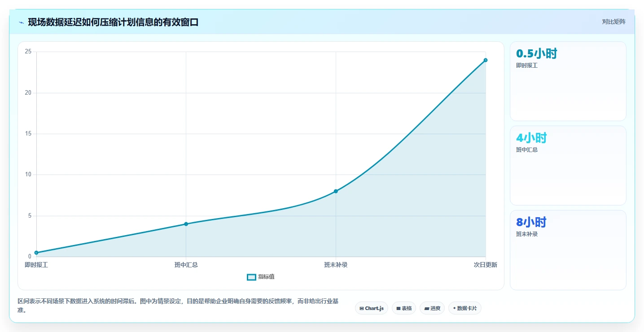Click the 指标值 legend text
The height and width of the screenshot is (332, 644).
pyautogui.click(x=266, y=277)
